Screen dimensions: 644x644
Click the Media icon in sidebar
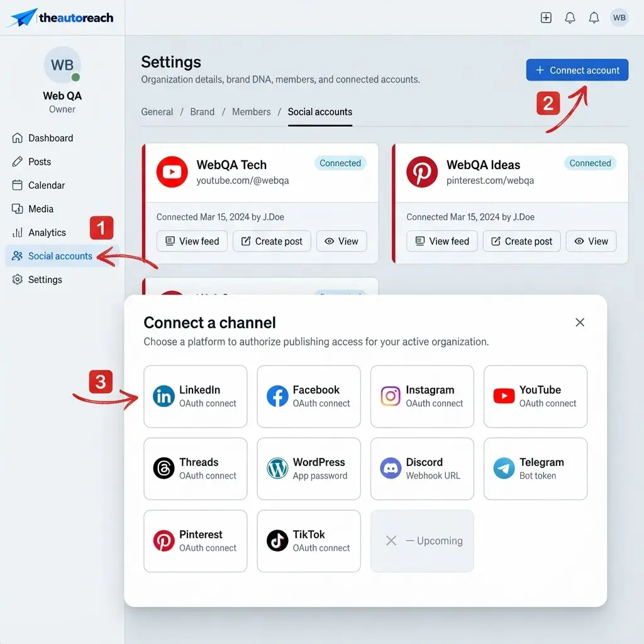pyautogui.click(x=17, y=209)
